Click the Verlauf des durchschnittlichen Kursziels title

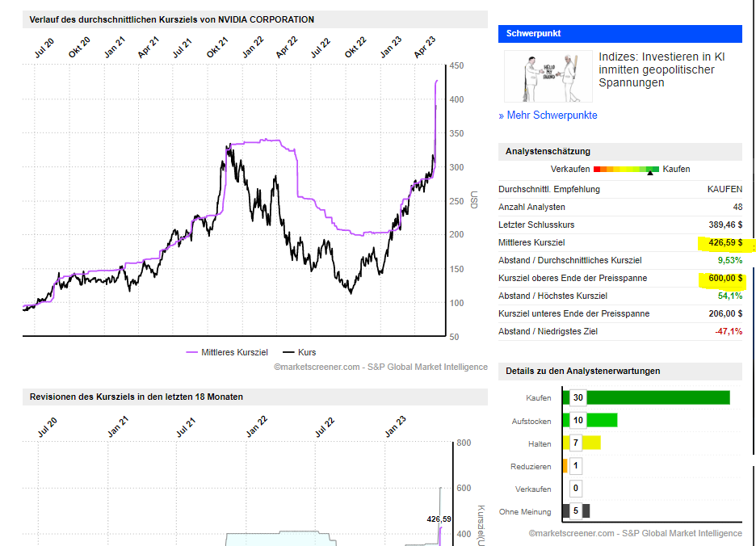pyautogui.click(x=172, y=19)
